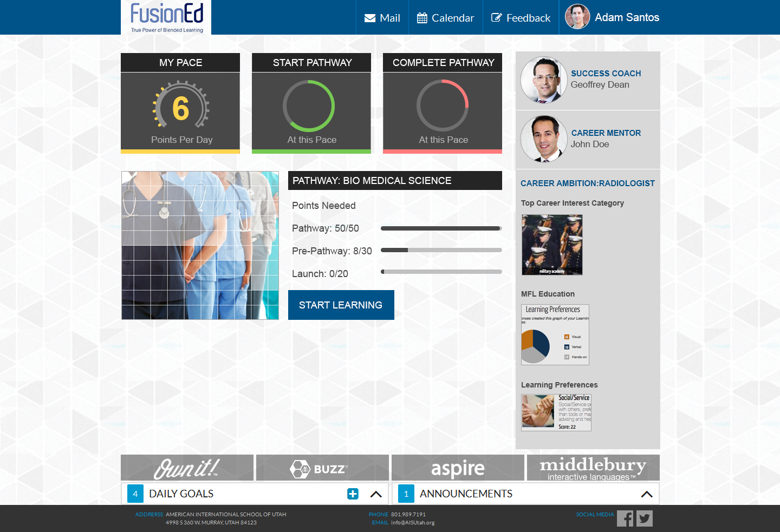Screen dimensions: 780x532
Task: Open the Feedback form
Action: (x=521, y=18)
